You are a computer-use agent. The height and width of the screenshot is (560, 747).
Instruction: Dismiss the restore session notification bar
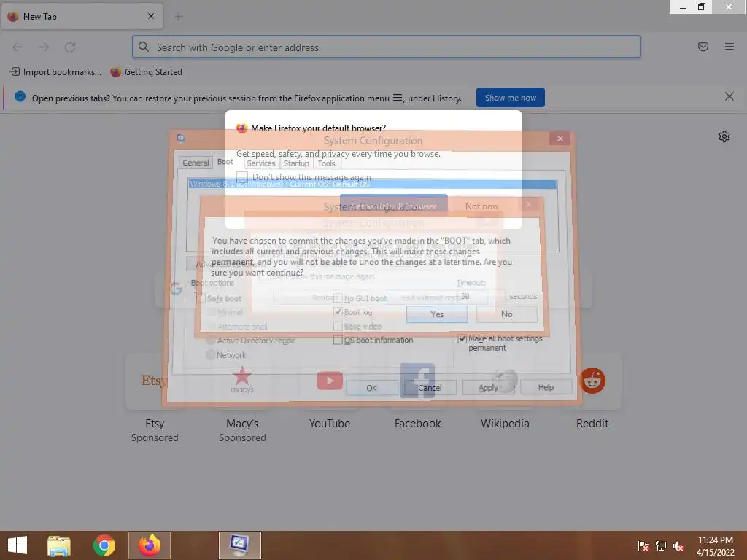pyautogui.click(x=729, y=97)
